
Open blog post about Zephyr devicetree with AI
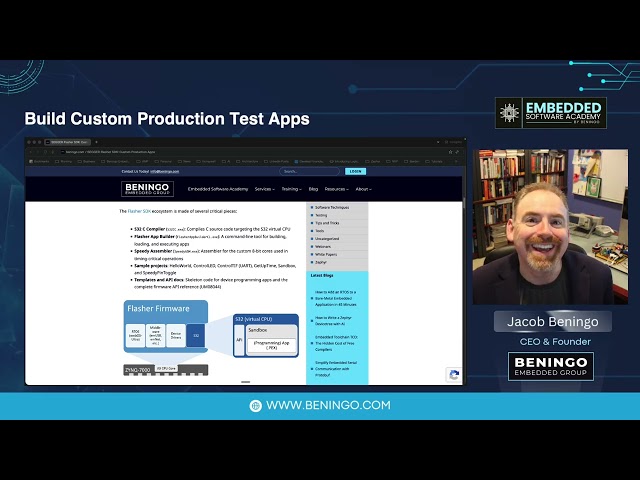pyautogui.click(x=333, y=320)
